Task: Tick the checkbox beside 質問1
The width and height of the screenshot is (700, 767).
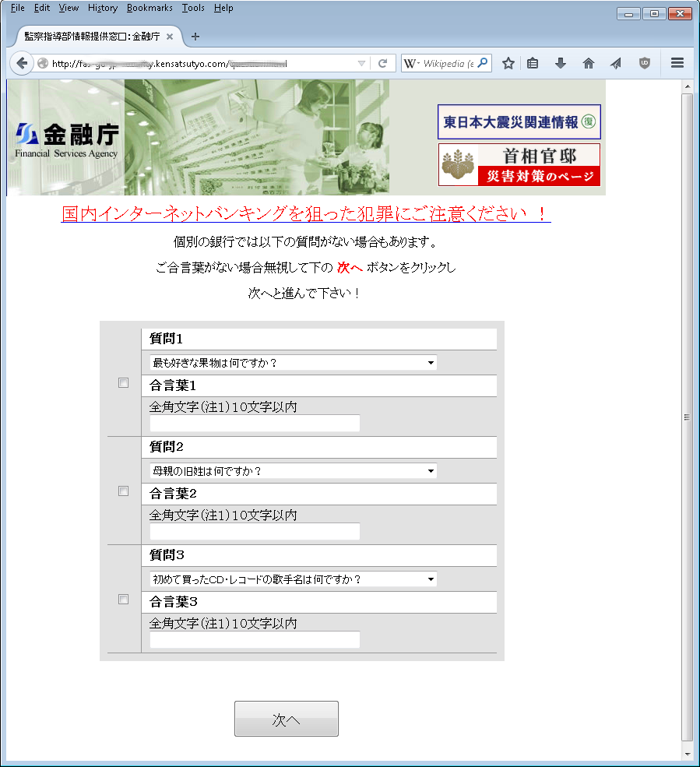Action: pyautogui.click(x=123, y=383)
